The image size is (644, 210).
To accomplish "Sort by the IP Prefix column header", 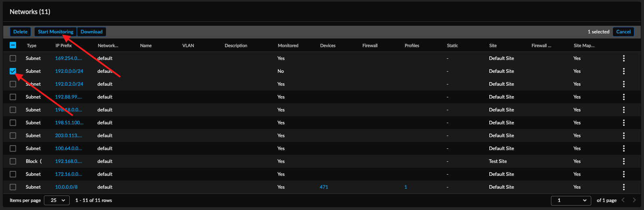I will click(64, 45).
